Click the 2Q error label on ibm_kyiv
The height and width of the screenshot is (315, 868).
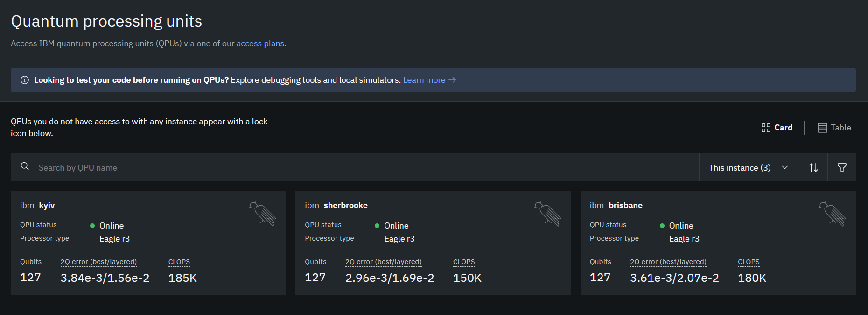[x=98, y=262]
